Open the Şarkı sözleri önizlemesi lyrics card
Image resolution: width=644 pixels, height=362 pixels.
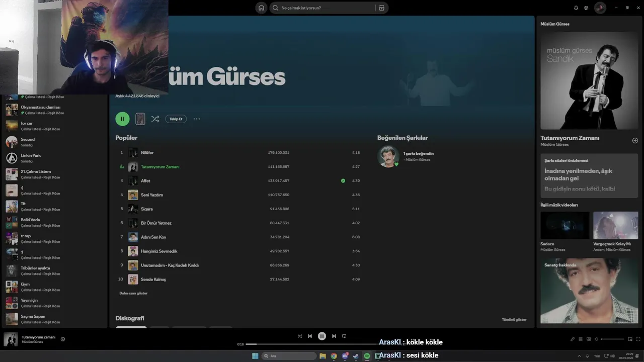point(589,175)
